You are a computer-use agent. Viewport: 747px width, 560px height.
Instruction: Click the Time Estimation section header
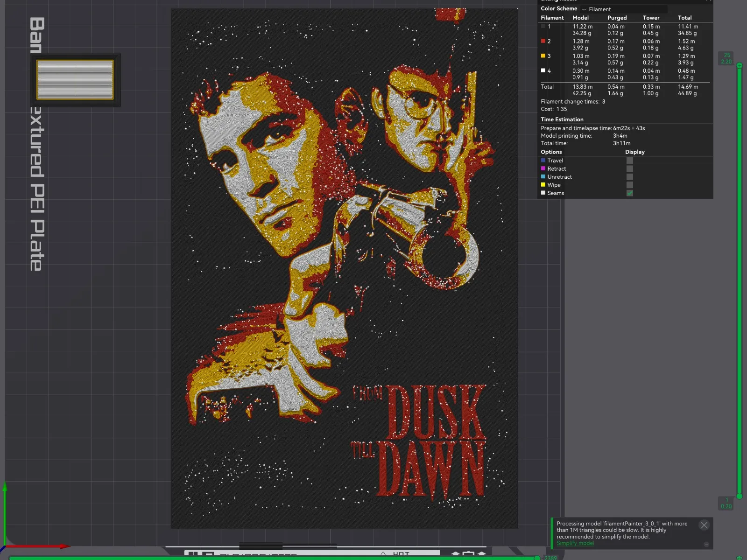562,119
